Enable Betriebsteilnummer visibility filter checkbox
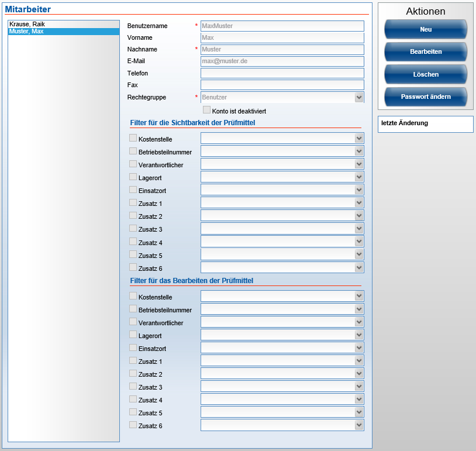The image size is (476, 451). pyautogui.click(x=133, y=151)
